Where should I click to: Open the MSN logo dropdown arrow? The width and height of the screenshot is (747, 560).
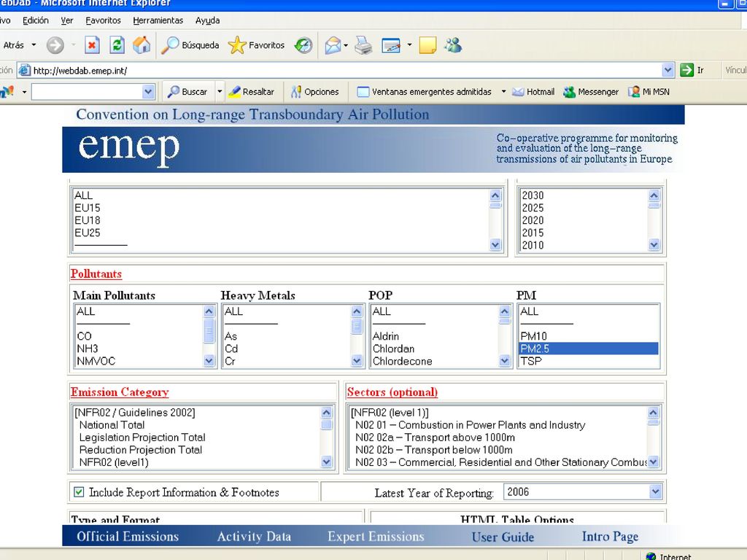pos(24,91)
